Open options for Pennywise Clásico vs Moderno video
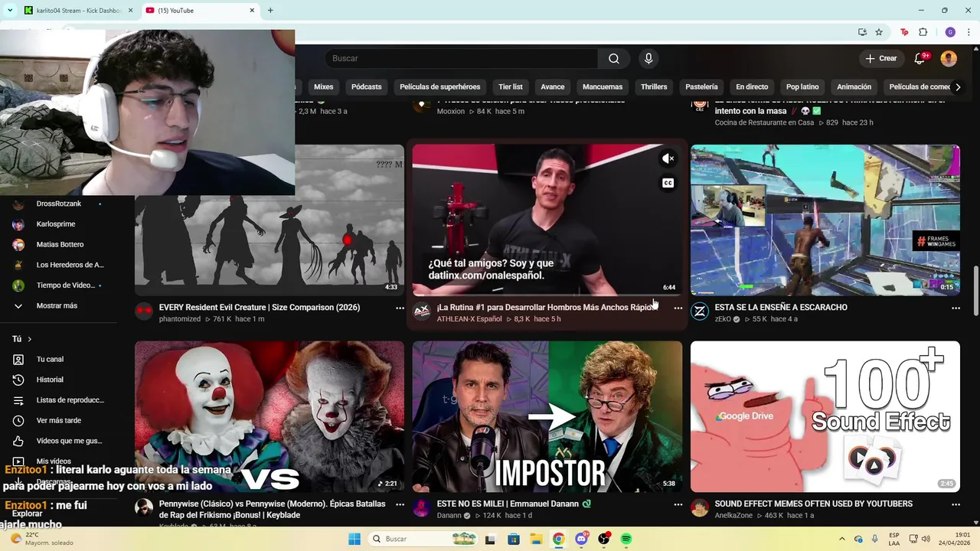980x551 pixels. (400, 505)
